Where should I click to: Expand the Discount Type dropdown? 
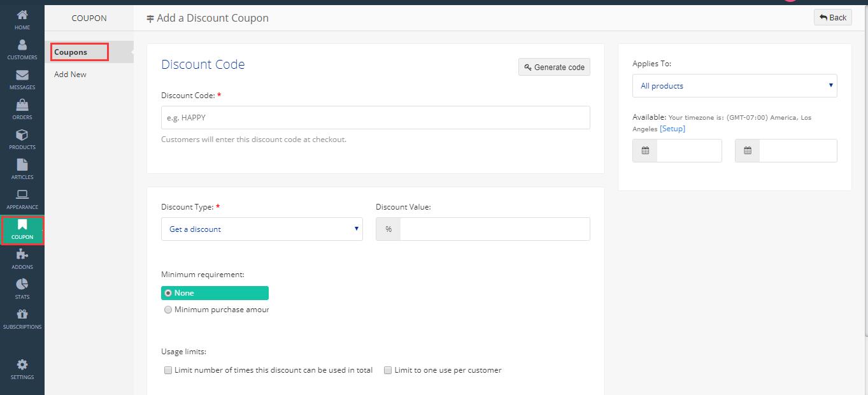262,229
